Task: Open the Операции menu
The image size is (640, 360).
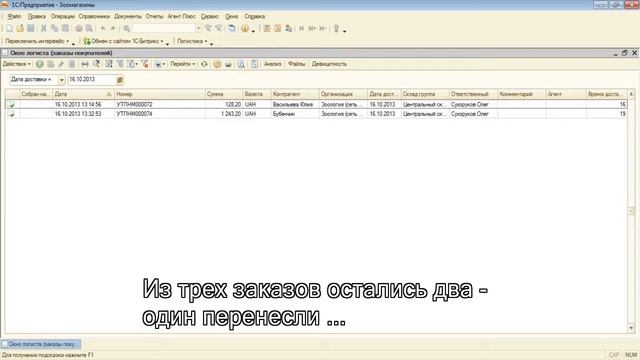Action: click(x=63, y=16)
